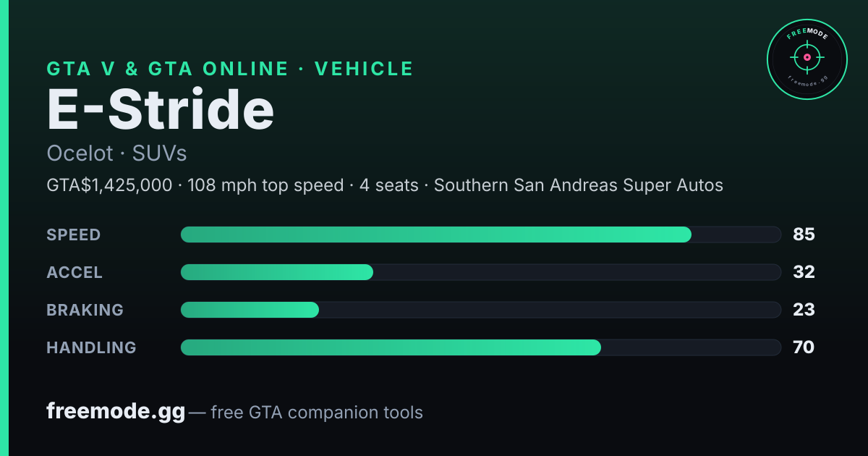Click the freemode.gg site name
The height and width of the screenshot is (456, 868).
116,412
